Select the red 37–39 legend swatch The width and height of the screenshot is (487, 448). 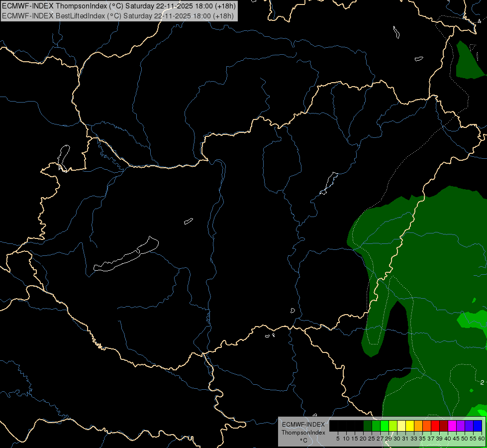(x=435, y=426)
